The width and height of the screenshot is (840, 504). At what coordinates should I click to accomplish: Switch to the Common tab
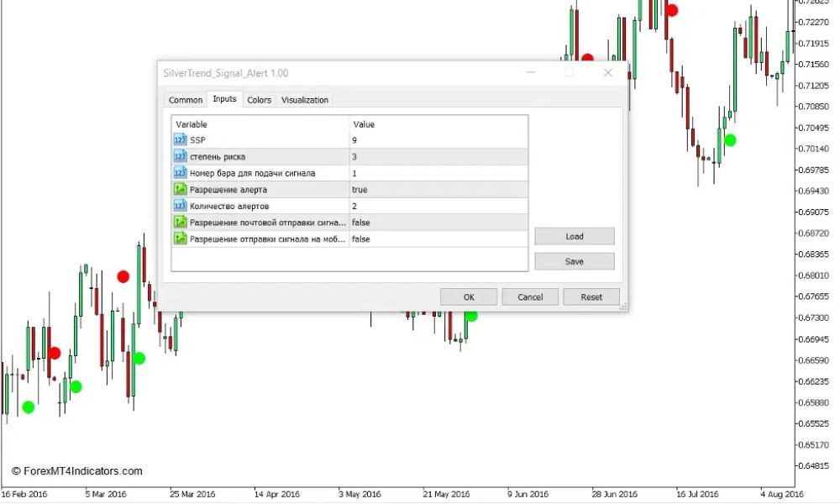[x=186, y=100]
